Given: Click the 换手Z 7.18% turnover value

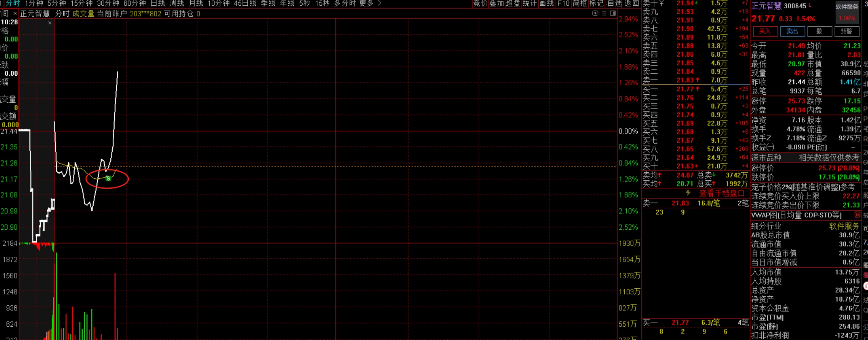Looking at the screenshot, I should [796, 138].
